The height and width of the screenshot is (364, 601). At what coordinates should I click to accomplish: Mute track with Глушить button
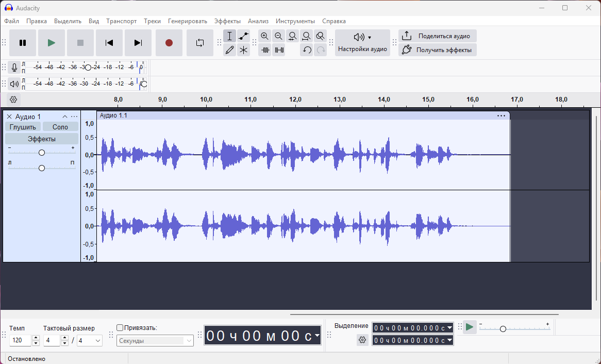click(x=23, y=127)
